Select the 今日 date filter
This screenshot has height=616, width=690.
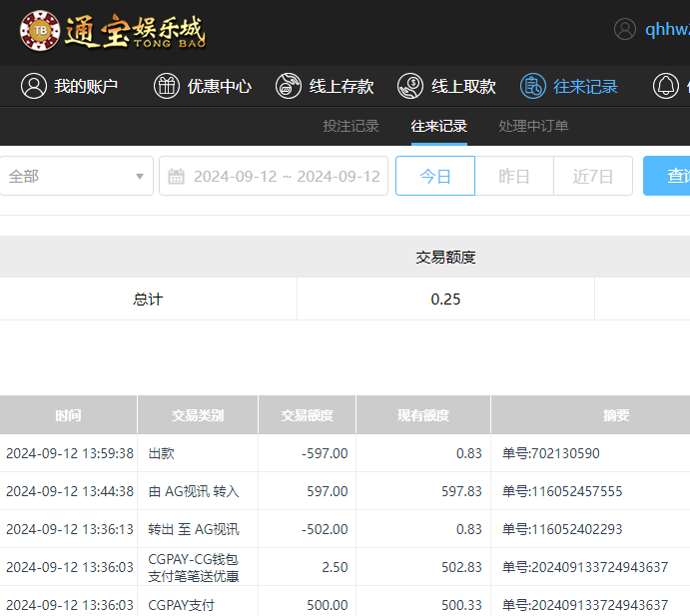(x=435, y=177)
